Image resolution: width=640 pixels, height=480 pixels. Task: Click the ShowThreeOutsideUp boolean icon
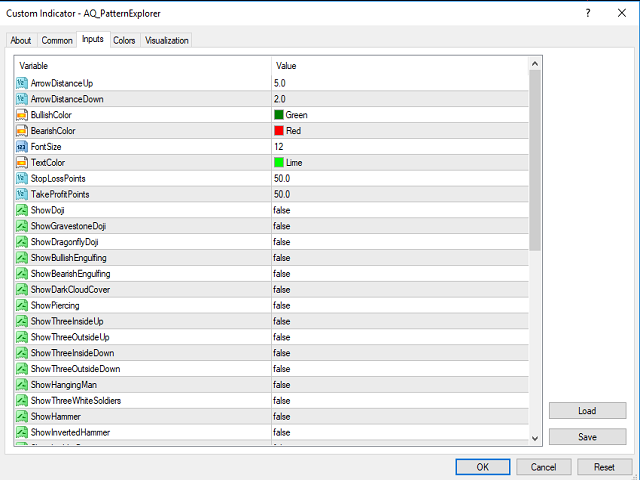coord(22,337)
